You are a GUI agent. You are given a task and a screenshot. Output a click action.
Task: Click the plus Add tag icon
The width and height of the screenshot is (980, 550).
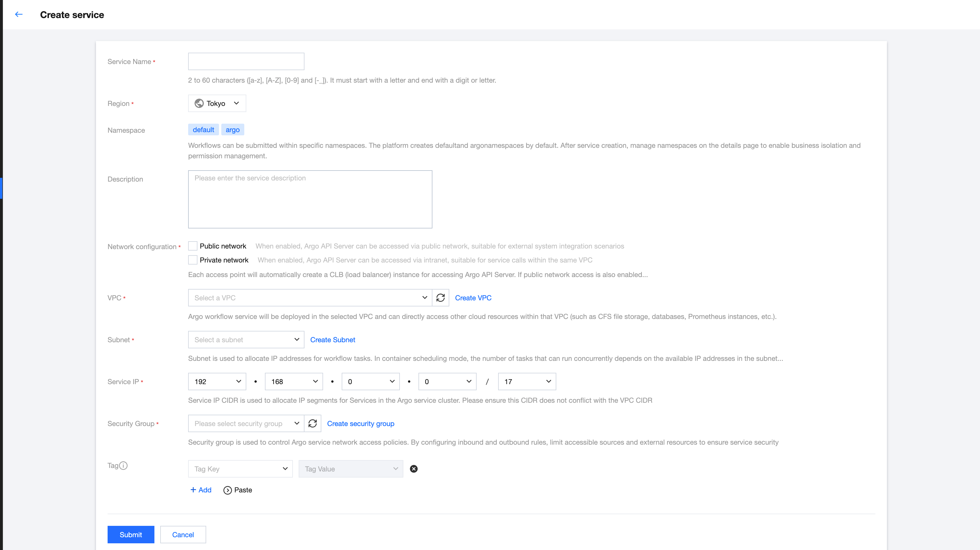[193, 490]
